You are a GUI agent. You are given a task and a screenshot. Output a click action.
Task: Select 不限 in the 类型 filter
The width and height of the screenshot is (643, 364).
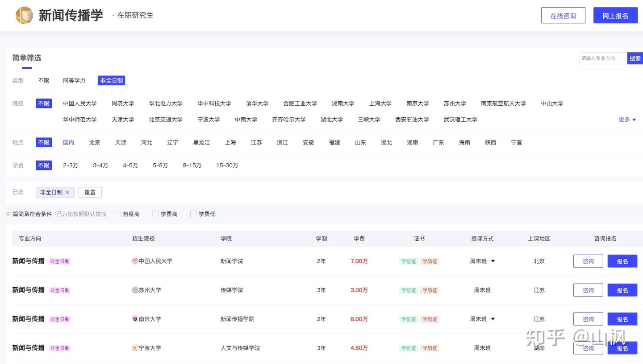tap(44, 81)
